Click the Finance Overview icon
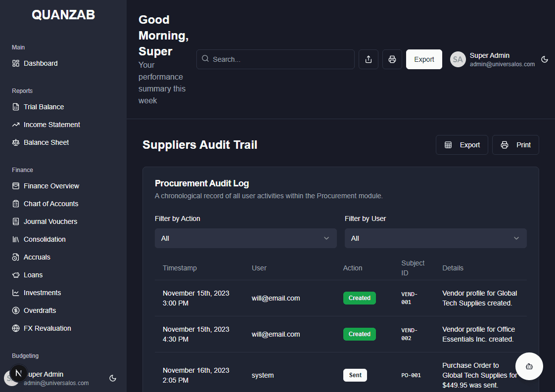The image size is (555, 392). (15, 186)
